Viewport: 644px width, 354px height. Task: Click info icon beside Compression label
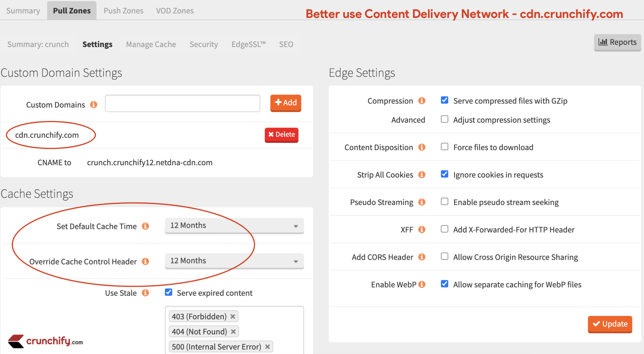pos(422,101)
